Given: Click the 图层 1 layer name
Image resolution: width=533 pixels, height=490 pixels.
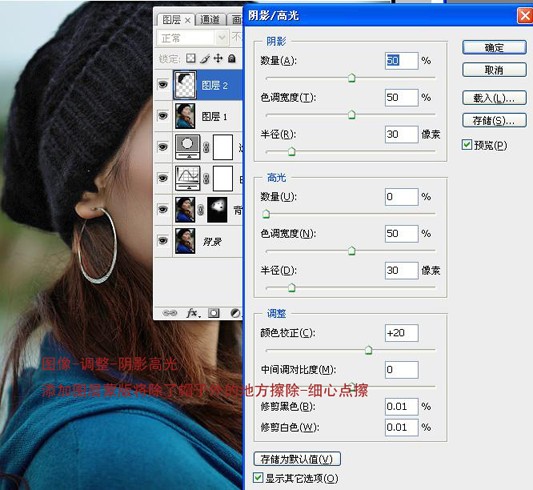Looking at the screenshot, I should coord(214,117).
